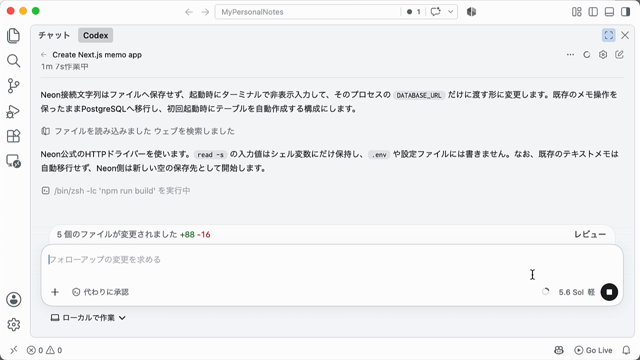Click the 'read -s' inline code text
The width and height of the screenshot is (640, 360).
(x=210, y=155)
